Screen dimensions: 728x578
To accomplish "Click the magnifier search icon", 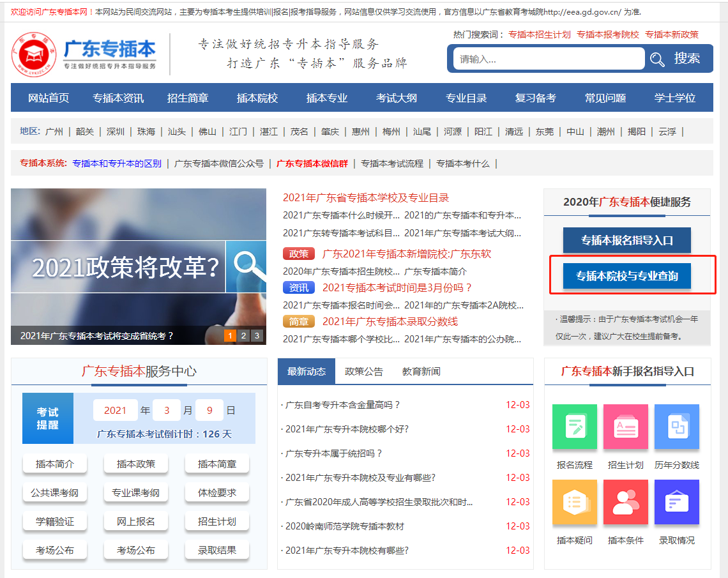I will click(657, 59).
